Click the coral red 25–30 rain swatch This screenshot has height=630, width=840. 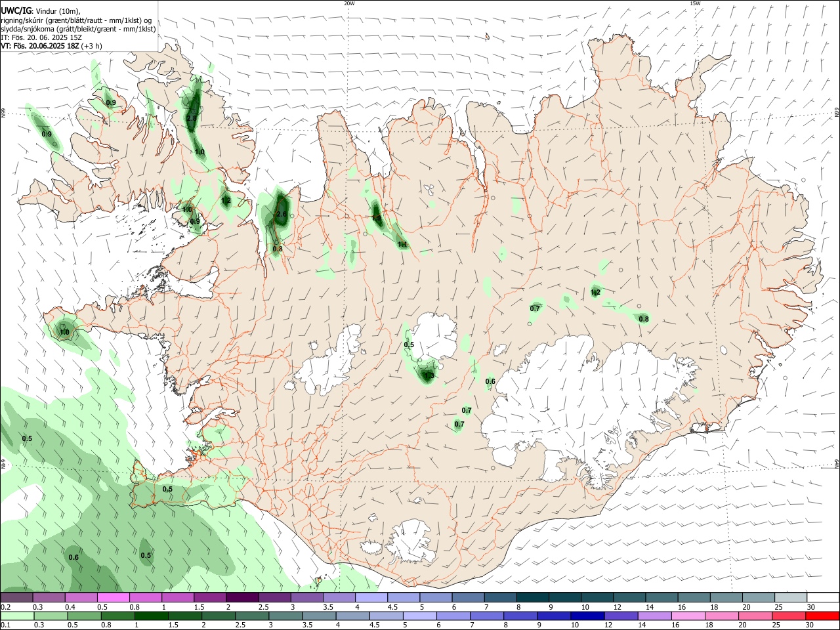(789, 616)
